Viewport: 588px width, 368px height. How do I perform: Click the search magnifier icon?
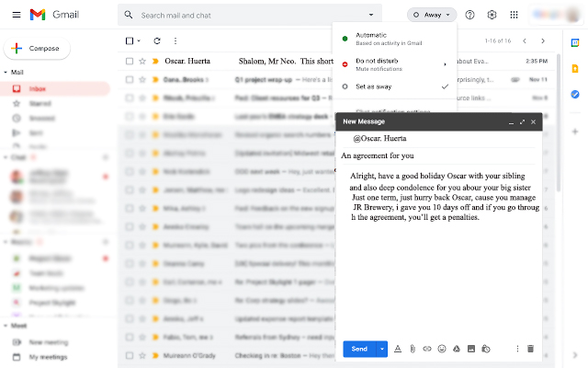pos(129,15)
